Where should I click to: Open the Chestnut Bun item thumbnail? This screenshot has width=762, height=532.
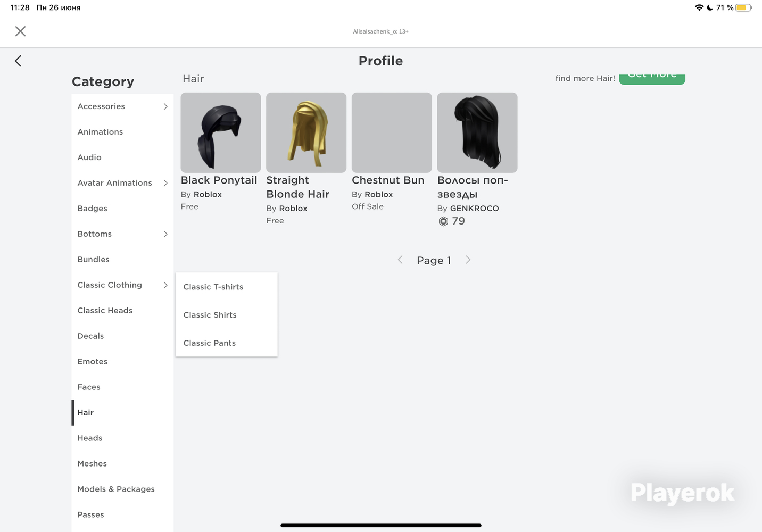(x=392, y=132)
